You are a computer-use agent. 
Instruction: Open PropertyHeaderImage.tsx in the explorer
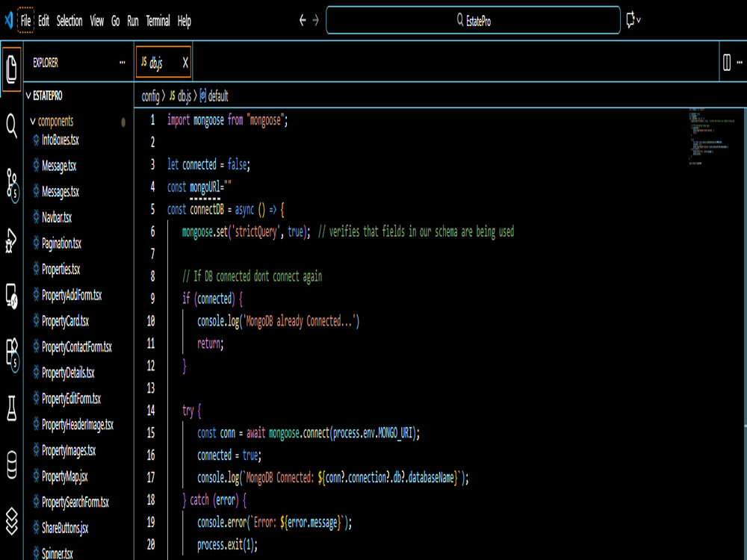78,425
